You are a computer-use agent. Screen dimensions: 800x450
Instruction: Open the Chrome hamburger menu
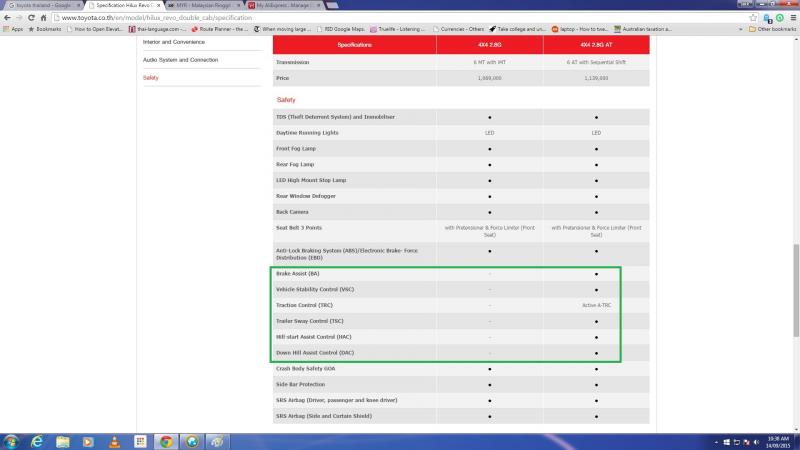793,18
